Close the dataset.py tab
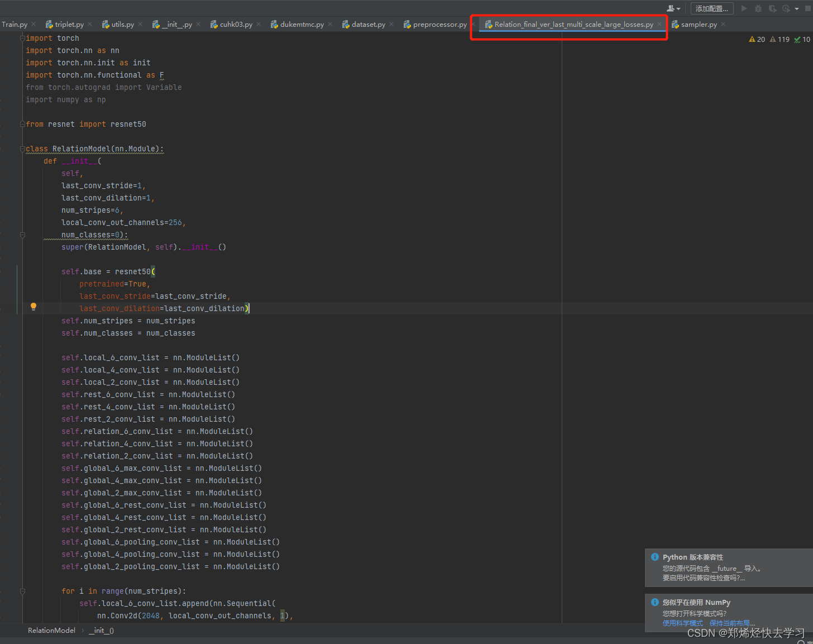The image size is (813, 644). pos(391,24)
